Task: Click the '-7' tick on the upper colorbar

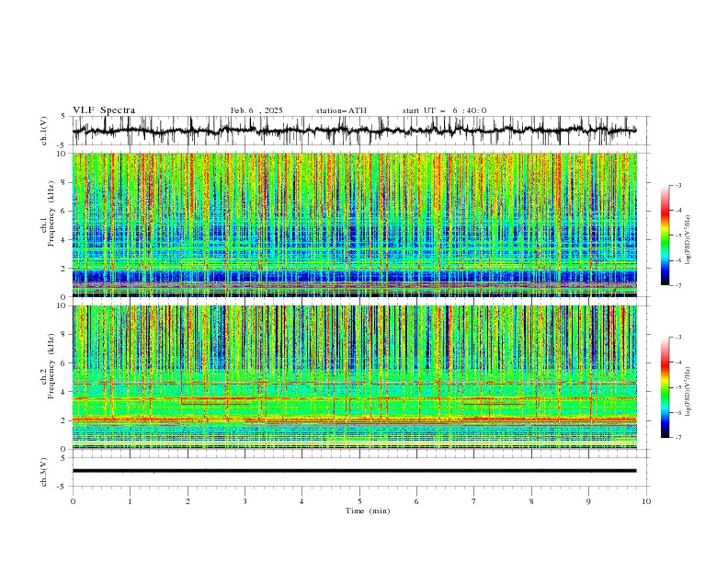Action: 678,285
